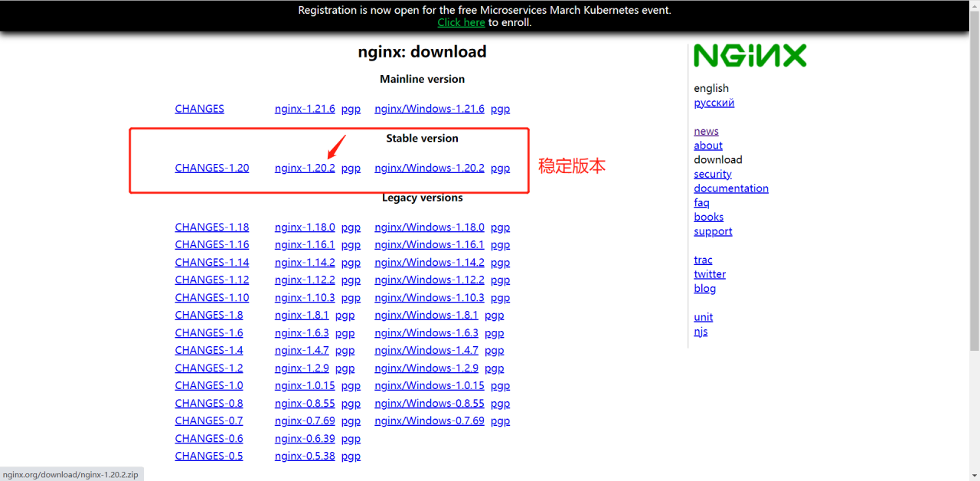Download nginx-0.5.38
The width and height of the screenshot is (980, 481).
(x=305, y=456)
